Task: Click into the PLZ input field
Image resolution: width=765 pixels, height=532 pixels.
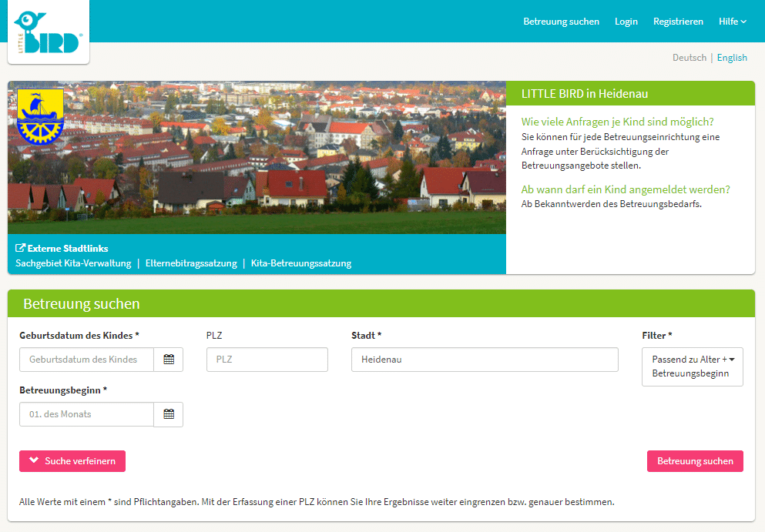Action: point(267,360)
